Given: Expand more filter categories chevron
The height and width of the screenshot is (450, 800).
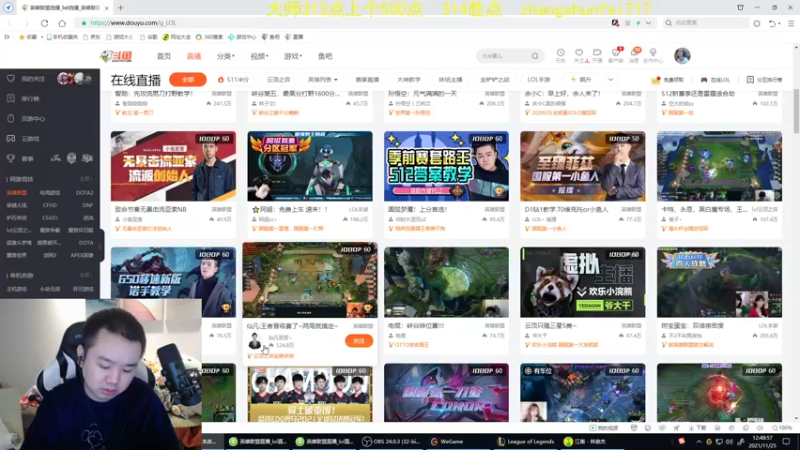Looking at the screenshot, I should click(x=610, y=80).
